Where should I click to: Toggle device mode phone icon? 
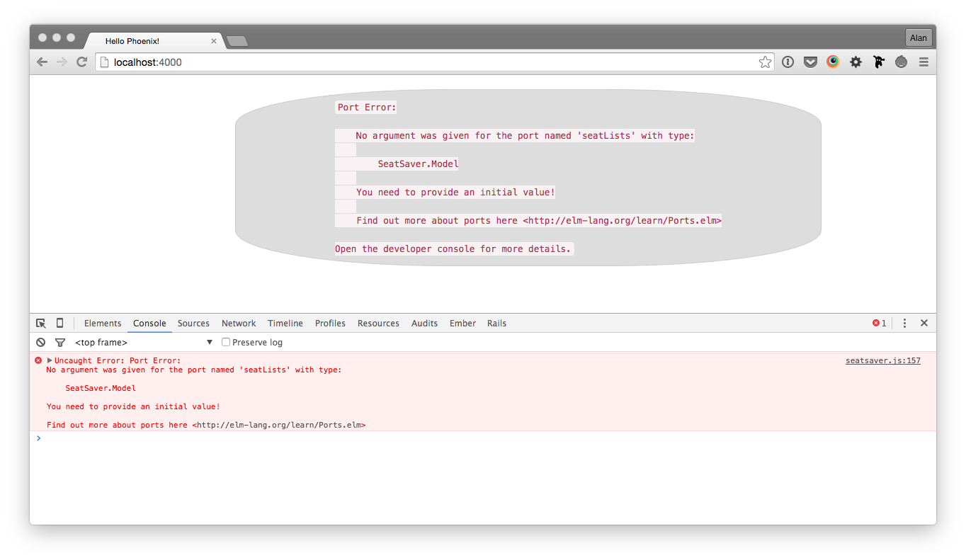(x=59, y=324)
